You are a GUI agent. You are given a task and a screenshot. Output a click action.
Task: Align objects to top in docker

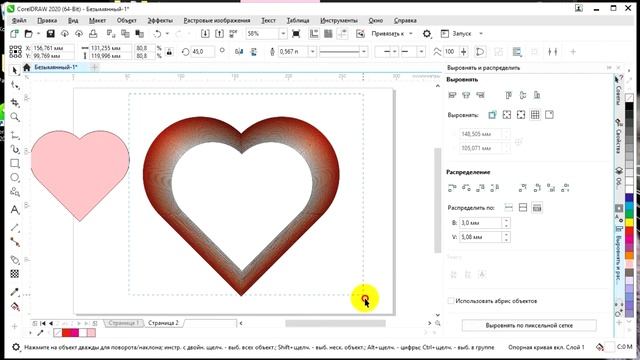(x=509, y=95)
